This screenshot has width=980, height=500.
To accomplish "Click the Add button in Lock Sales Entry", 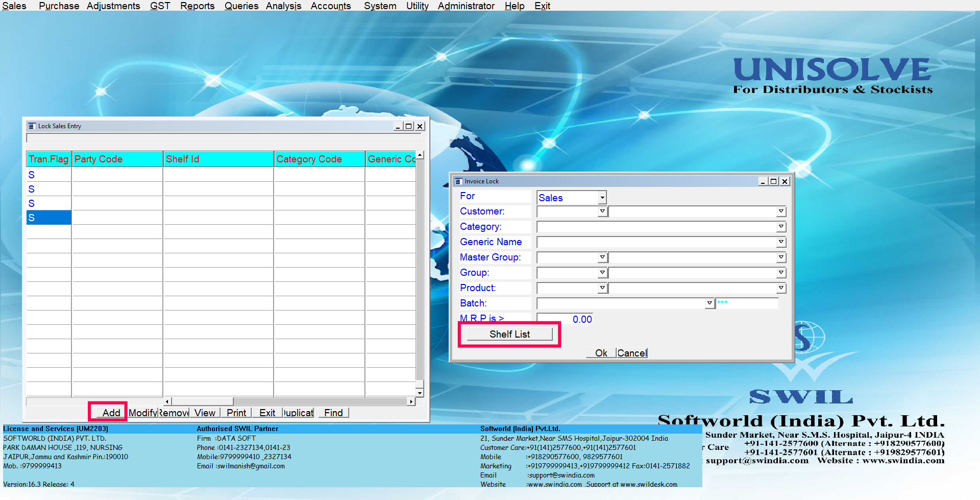I will (x=111, y=413).
